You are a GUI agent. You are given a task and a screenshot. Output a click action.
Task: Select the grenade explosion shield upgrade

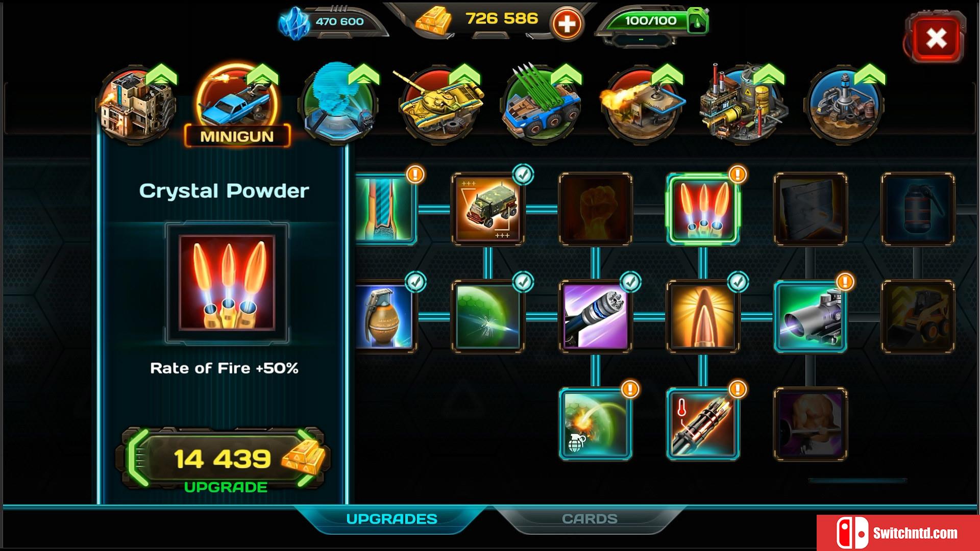596,423
